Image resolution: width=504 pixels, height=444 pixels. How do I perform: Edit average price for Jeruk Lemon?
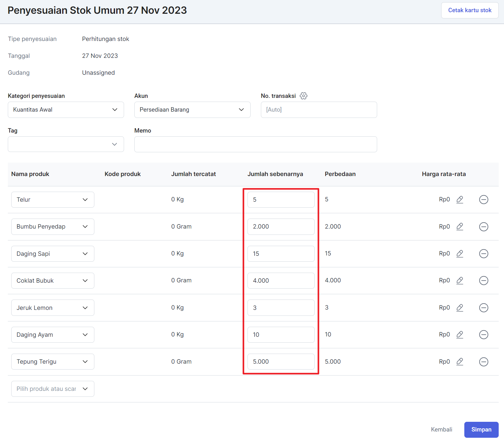460,308
